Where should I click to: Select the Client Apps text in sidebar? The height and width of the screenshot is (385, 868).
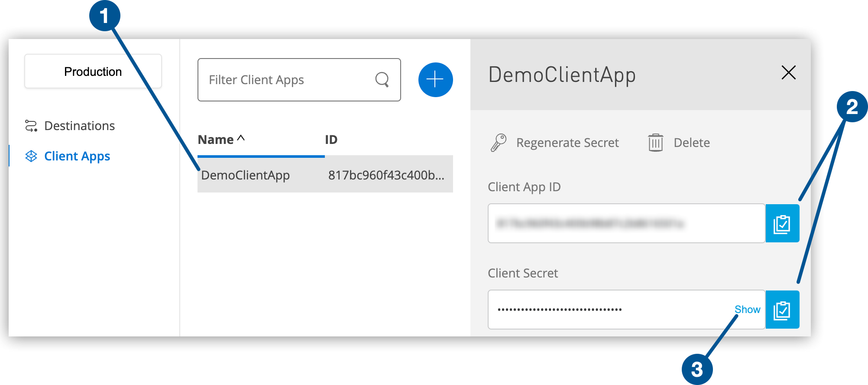(77, 156)
